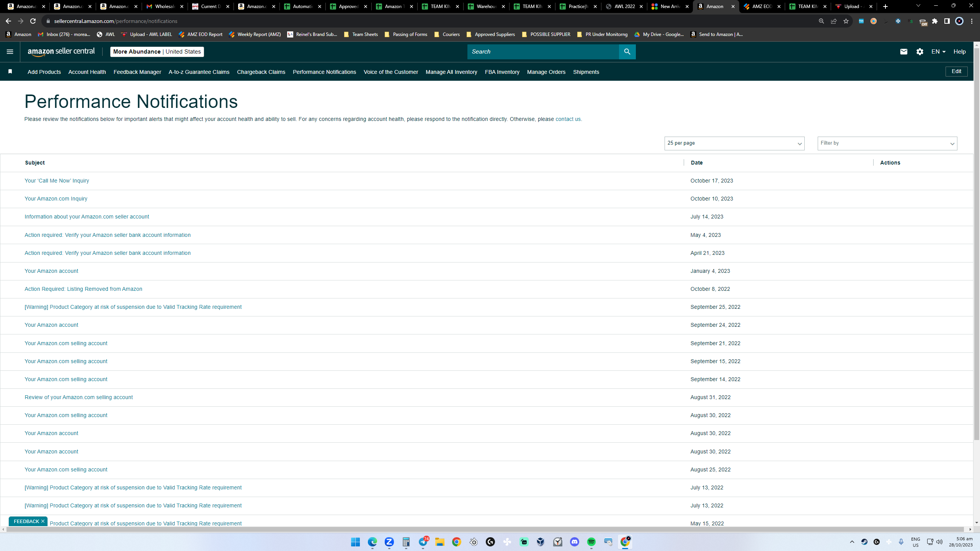
Task: Open the Approved Suppliers bookmark folder
Action: click(491, 34)
